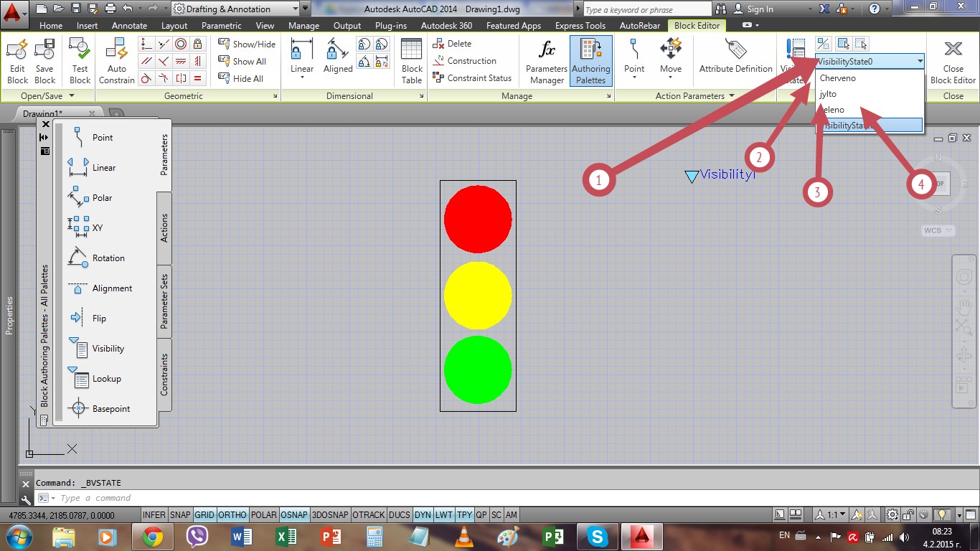
Task: Switch to the Parameter Sets palette tab
Action: coord(164,301)
